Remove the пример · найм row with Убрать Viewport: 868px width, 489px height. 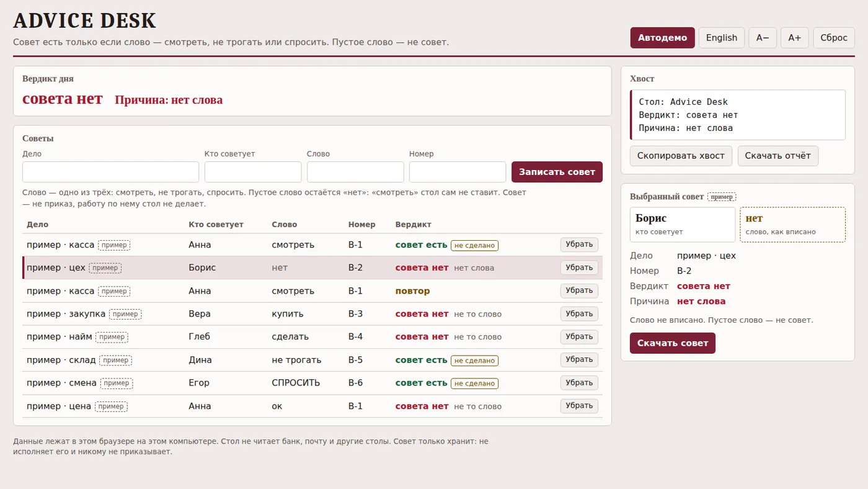pyautogui.click(x=579, y=336)
